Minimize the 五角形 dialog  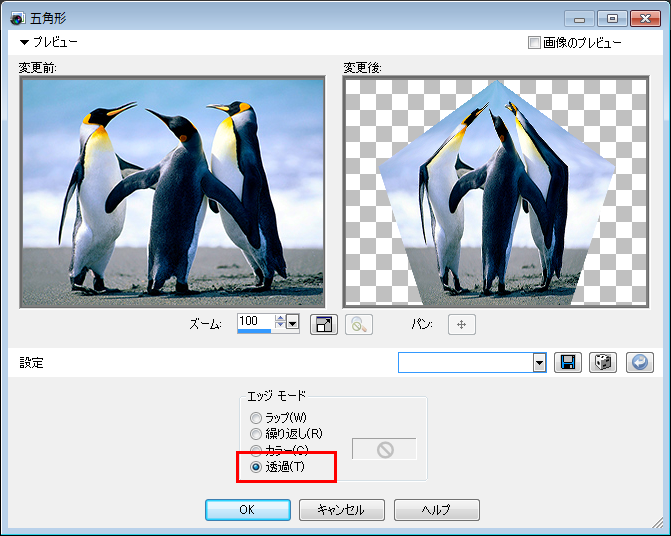579,19
